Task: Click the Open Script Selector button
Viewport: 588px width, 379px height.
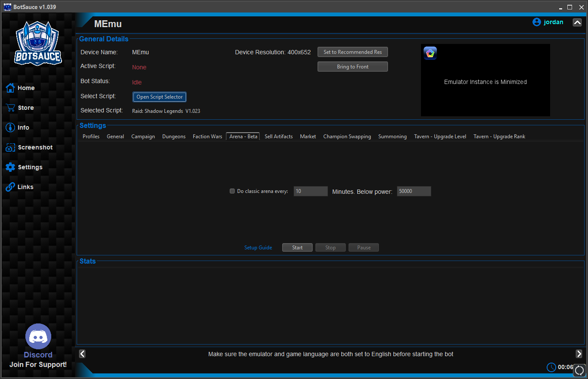Action: [160, 97]
